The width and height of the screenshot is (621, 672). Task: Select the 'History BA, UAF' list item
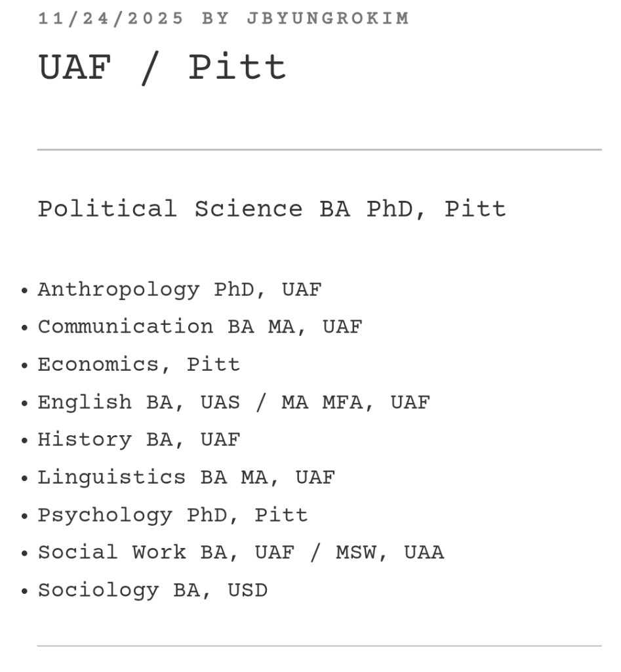(x=139, y=439)
